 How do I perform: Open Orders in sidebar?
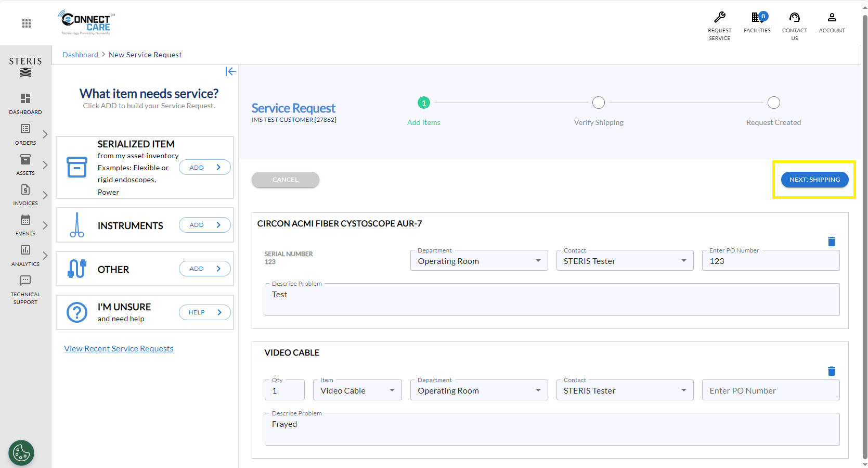[x=25, y=134]
